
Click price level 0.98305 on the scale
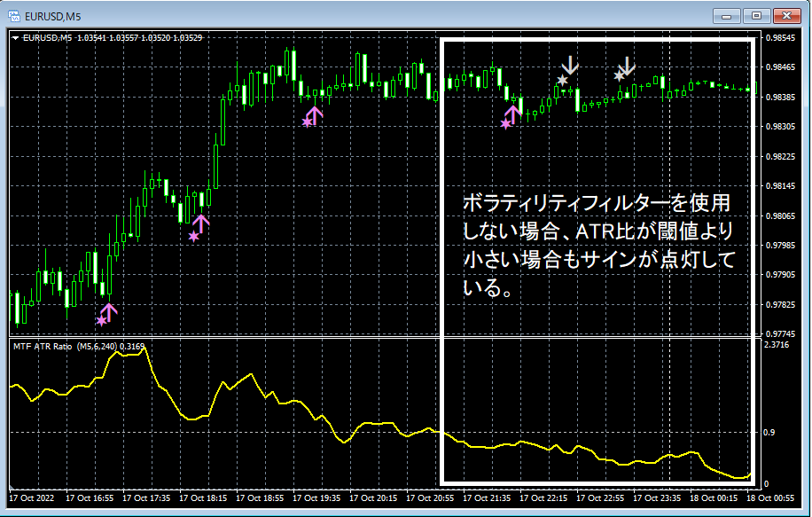780,127
